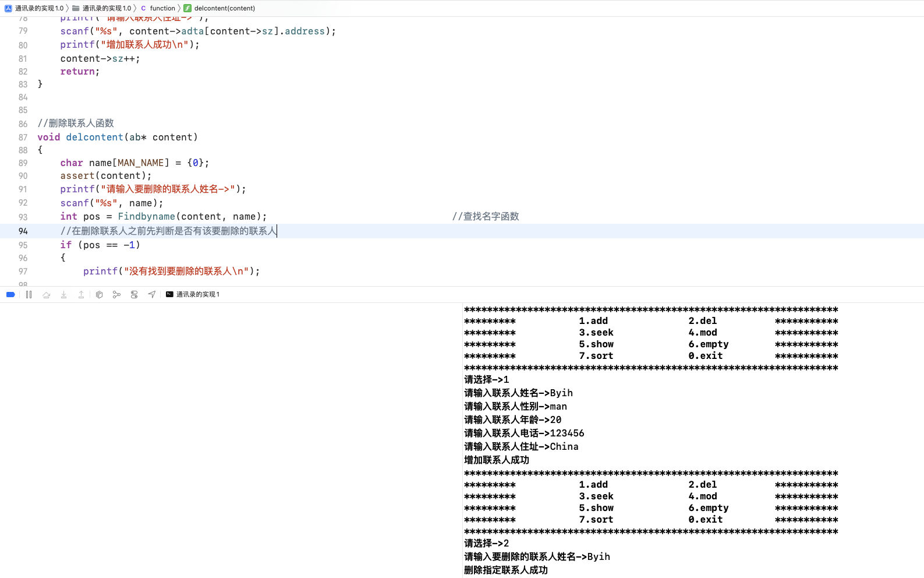924x578 pixels.
Task: Click the MAN_NAME macro on line 89
Action: coord(140,163)
